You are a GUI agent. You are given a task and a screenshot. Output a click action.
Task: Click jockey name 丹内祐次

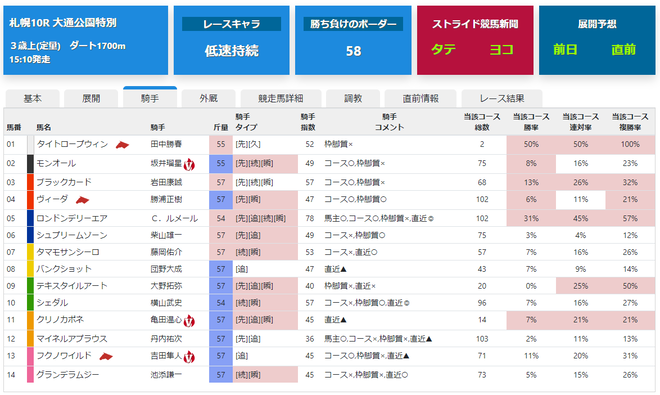coord(166,339)
